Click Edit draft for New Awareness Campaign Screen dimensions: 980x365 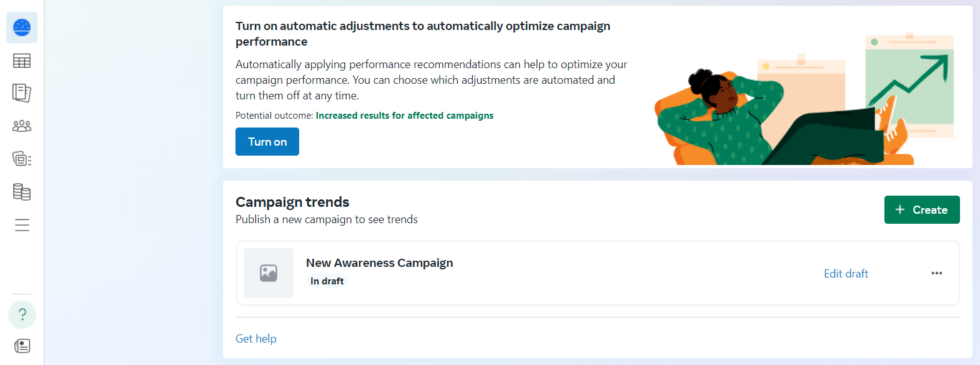(846, 274)
